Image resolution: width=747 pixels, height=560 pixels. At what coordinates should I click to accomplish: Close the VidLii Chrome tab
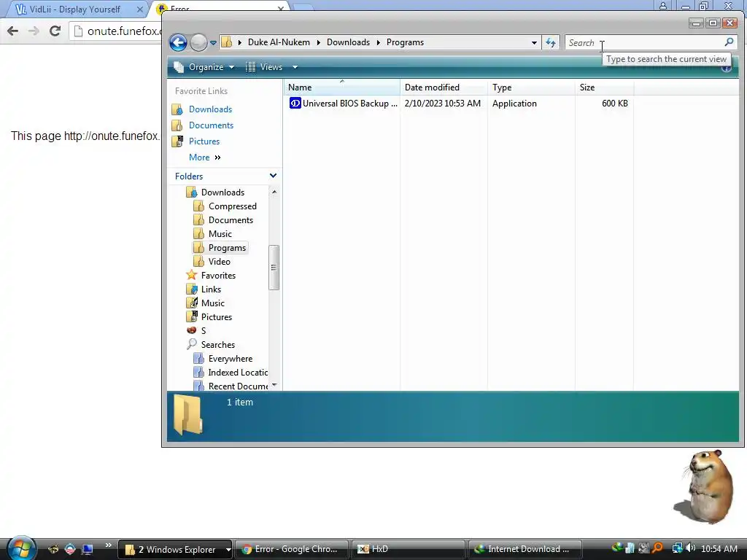[139, 9]
